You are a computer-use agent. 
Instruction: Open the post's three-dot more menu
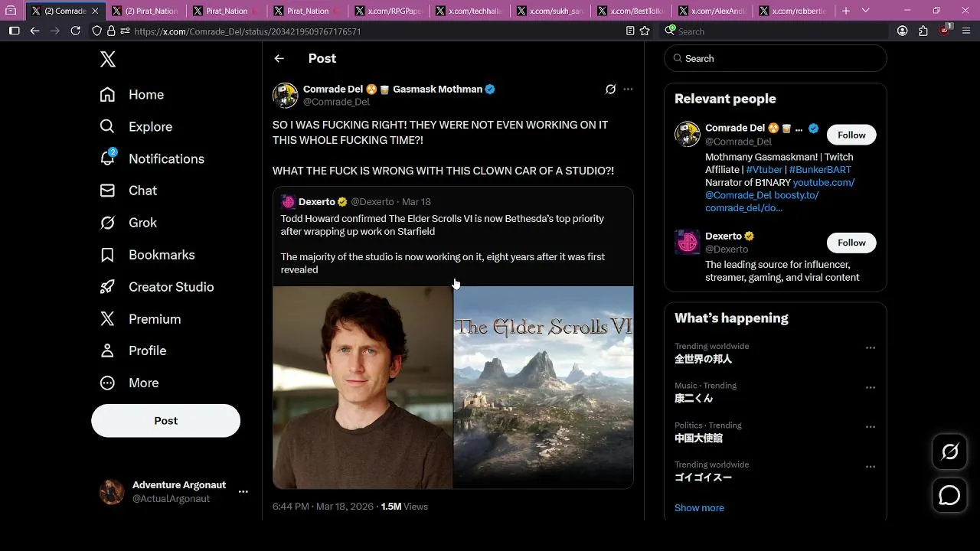click(x=628, y=90)
